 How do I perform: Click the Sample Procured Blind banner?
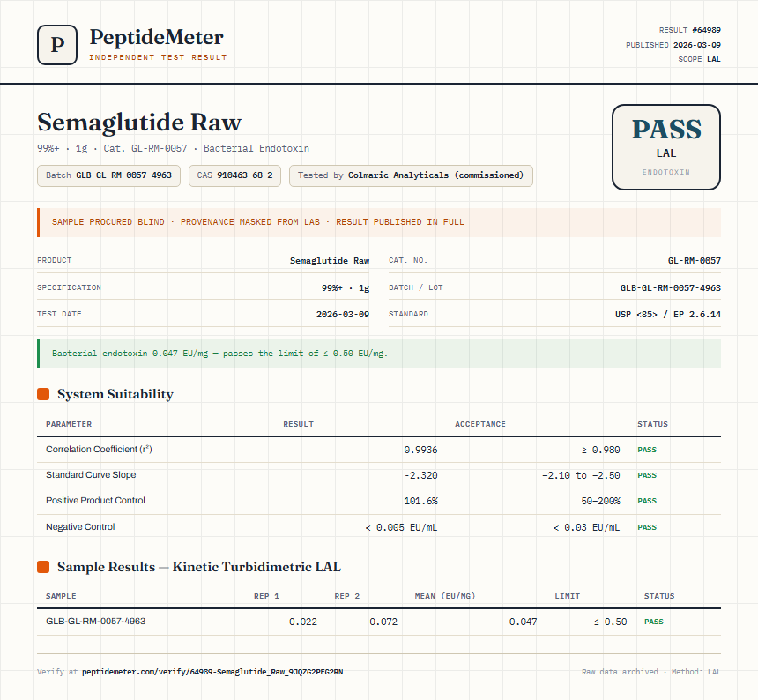(379, 222)
